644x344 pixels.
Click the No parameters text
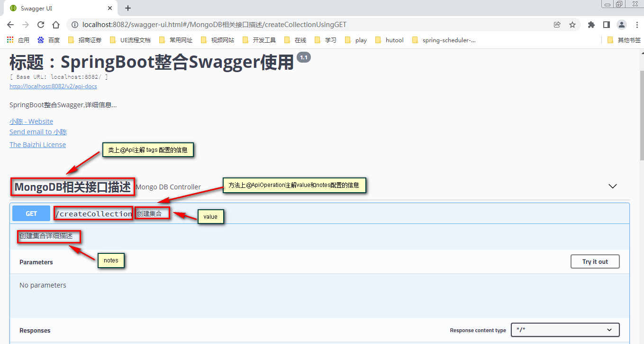(x=43, y=285)
